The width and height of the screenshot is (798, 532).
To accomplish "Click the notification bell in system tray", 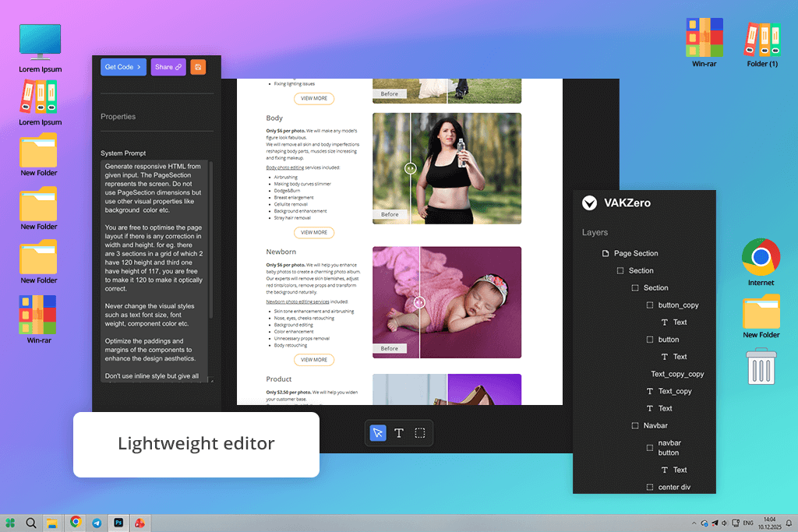I will (789, 523).
